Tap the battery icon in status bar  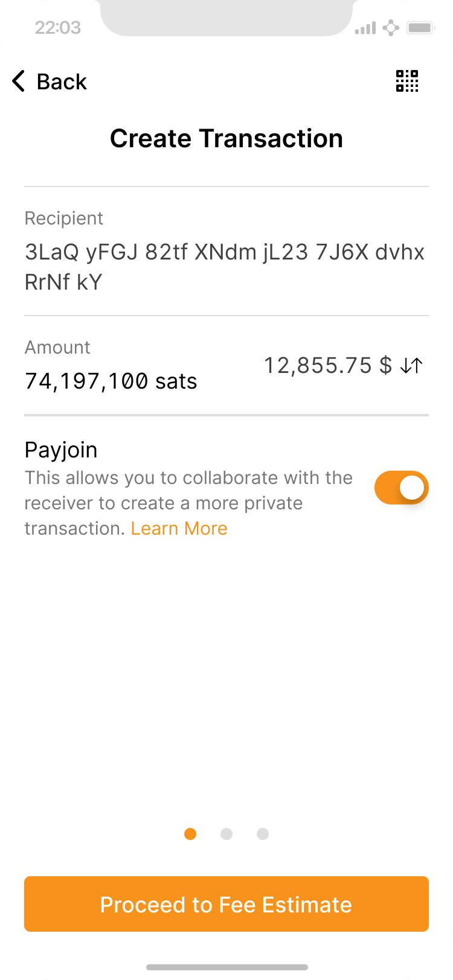click(x=421, y=28)
